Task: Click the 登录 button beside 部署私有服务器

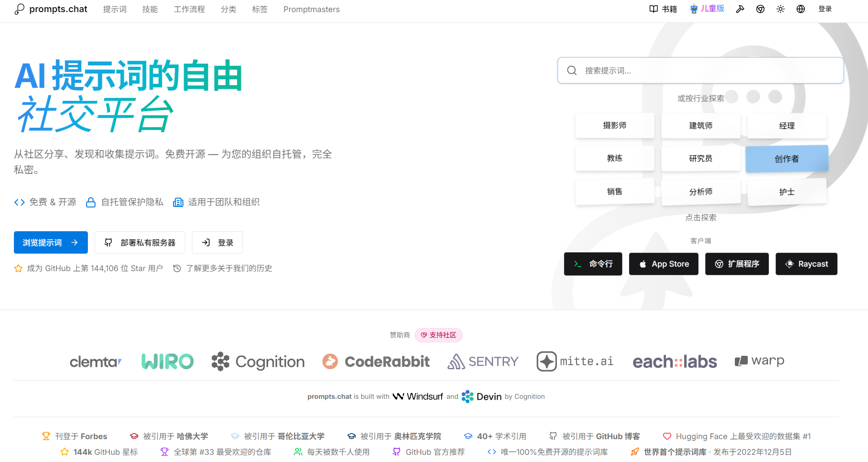Action: (x=217, y=242)
